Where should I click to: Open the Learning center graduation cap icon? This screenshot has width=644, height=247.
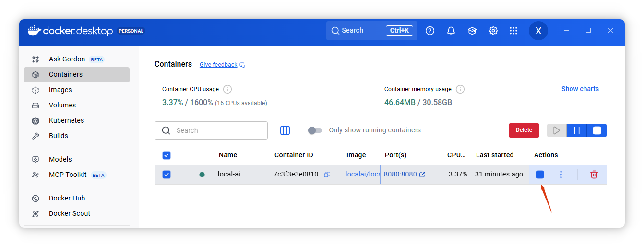(472, 31)
